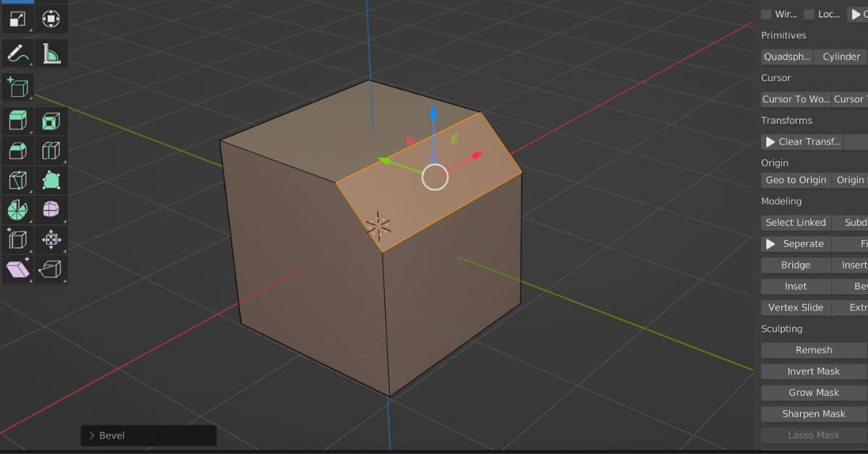
Task: Click the Extr... button beside Vertex Slide
Action: pyautogui.click(x=850, y=307)
